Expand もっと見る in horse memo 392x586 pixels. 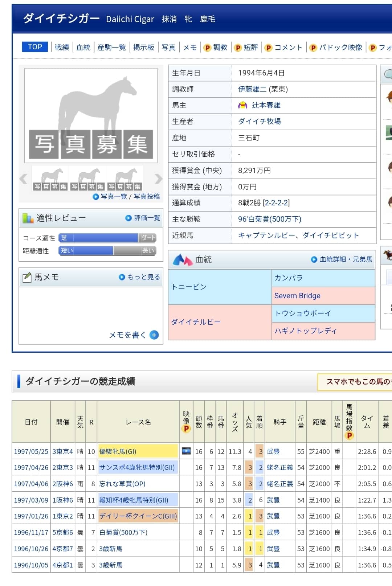(140, 277)
